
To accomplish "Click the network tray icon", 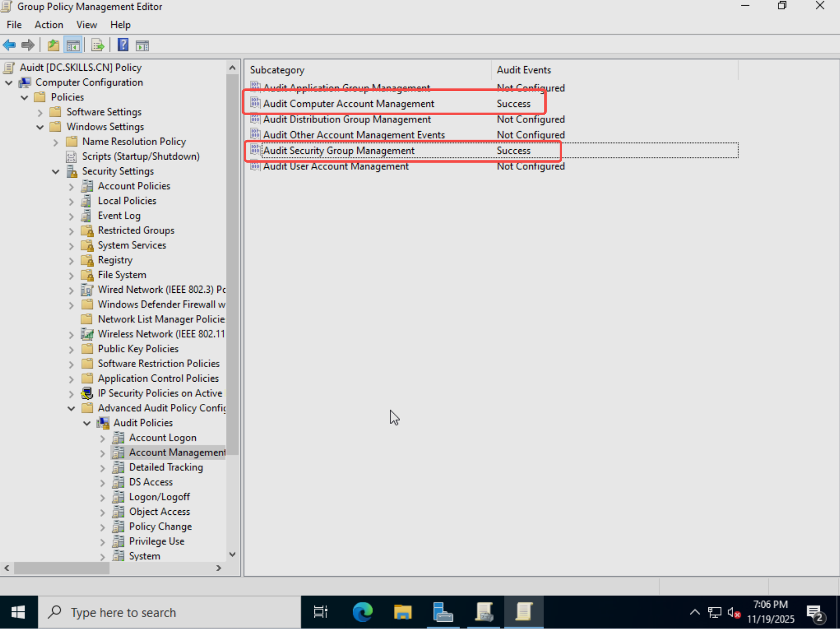I will tap(715, 613).
